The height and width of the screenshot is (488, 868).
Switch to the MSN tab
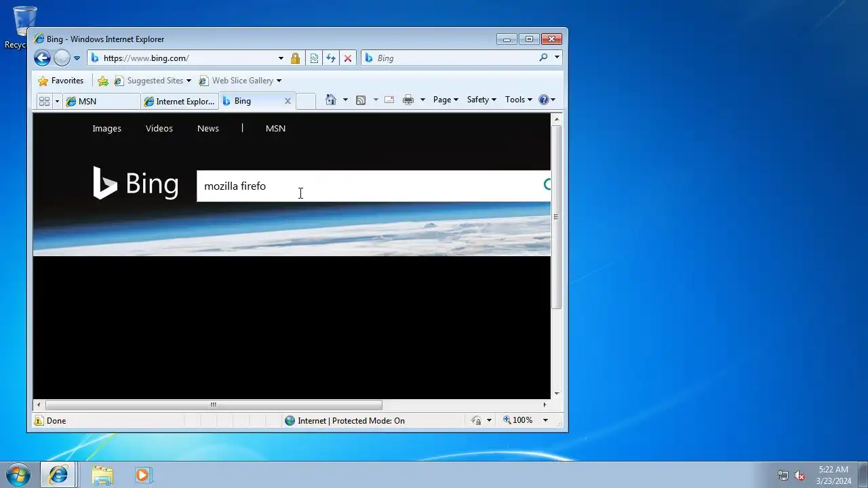pos(102,101)
